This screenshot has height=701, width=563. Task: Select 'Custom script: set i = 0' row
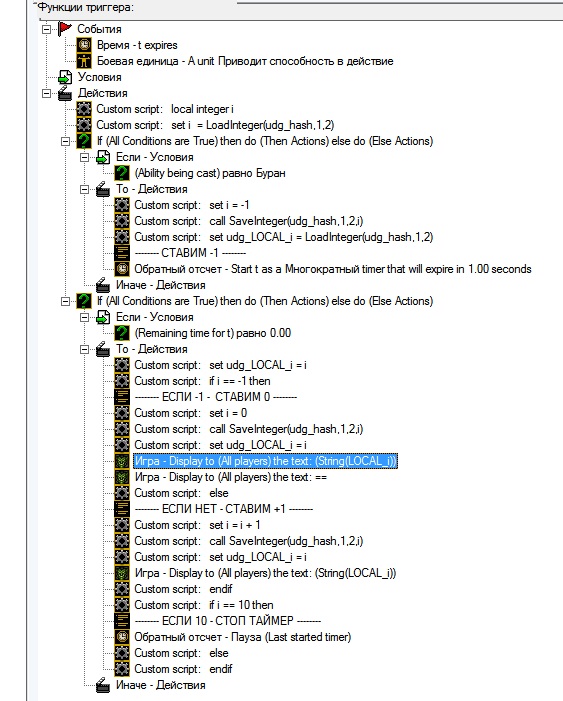pos(191,413)
